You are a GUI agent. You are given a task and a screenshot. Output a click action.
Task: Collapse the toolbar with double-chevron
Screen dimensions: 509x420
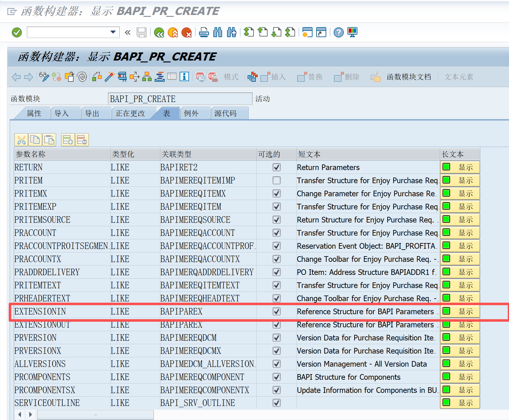click(128, 32)
